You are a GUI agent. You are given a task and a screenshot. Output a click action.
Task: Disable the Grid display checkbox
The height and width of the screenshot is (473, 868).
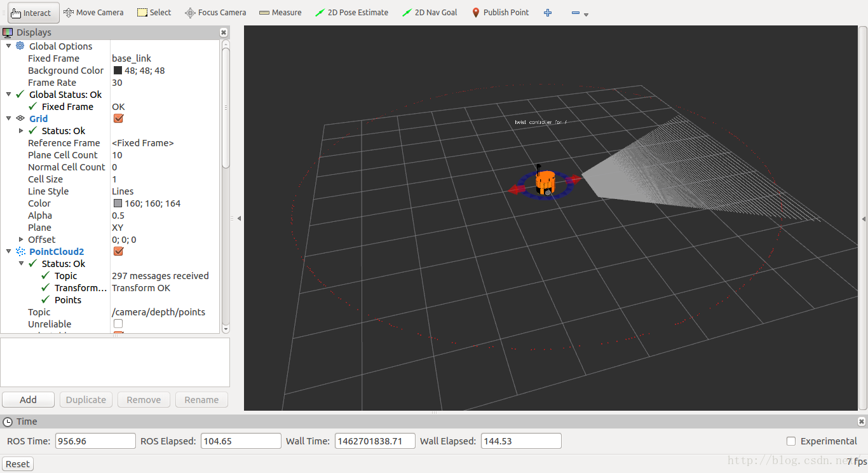click(118, 119)
